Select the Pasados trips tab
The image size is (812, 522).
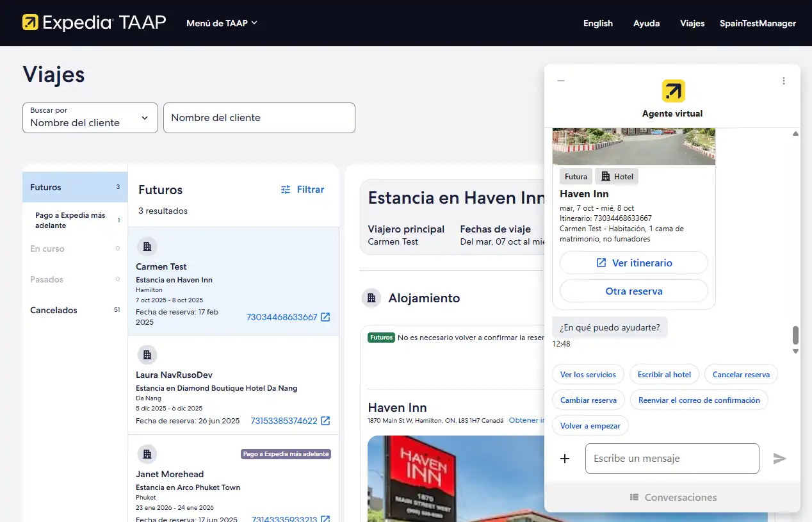pos(75,279)
